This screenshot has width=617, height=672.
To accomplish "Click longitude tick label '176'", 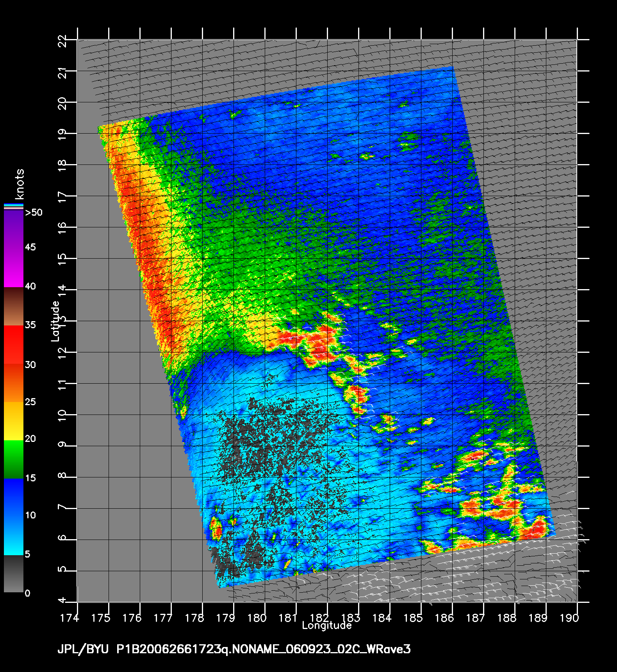I will [x=132, y=618].
